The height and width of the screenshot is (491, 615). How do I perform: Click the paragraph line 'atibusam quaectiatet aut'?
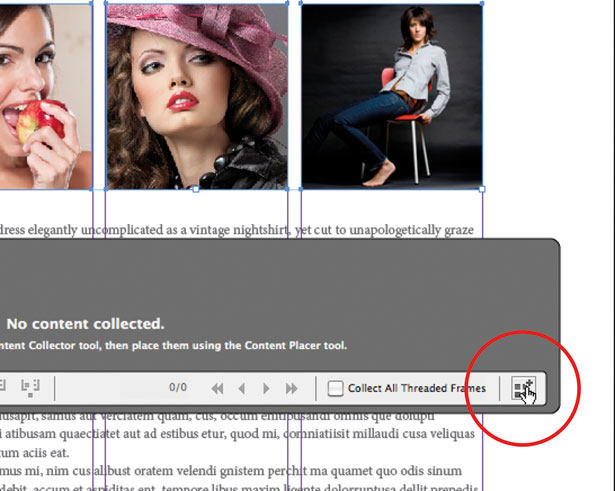point(237,434)
